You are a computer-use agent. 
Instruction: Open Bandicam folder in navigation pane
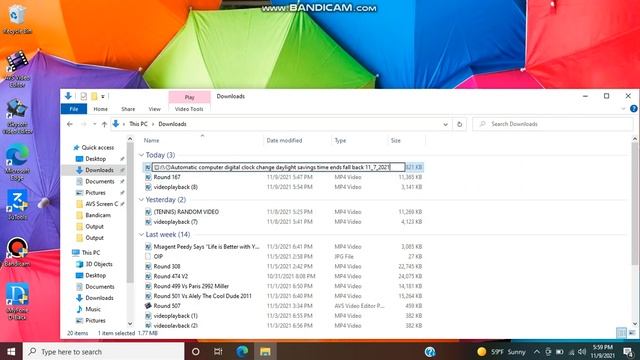point(98,215)
